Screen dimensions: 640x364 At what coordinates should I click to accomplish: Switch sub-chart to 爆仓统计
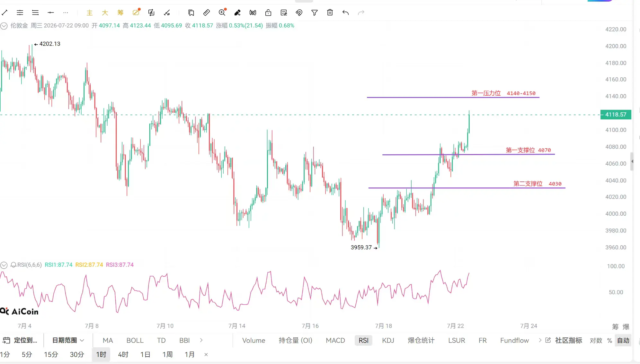(x=421, y=340)
